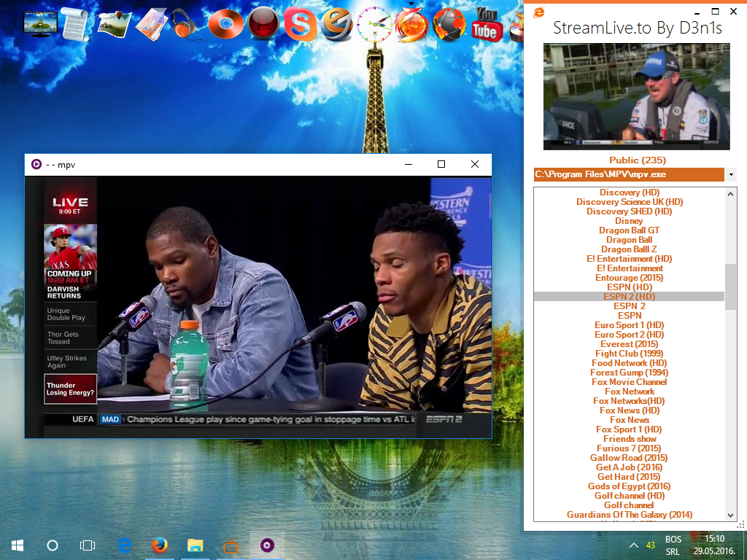Open Task View on the taskbar
747x560 pixels.
pyautogui.click(x=88, y=545)
